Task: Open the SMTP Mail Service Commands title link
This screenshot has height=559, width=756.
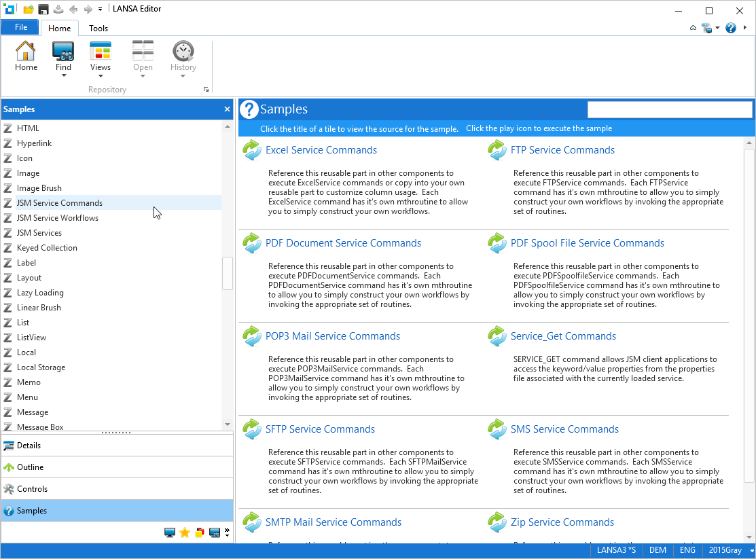Action: [x=333, y=522]
